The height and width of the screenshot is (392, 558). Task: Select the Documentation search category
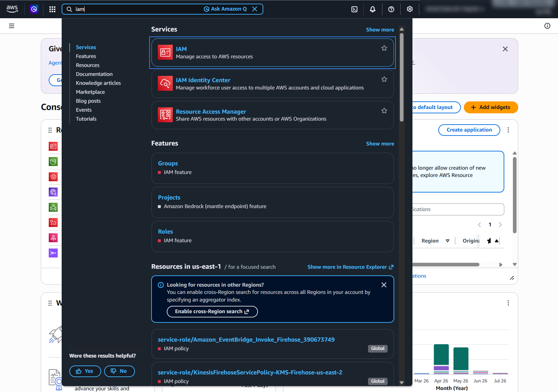(x=94, y=74)
